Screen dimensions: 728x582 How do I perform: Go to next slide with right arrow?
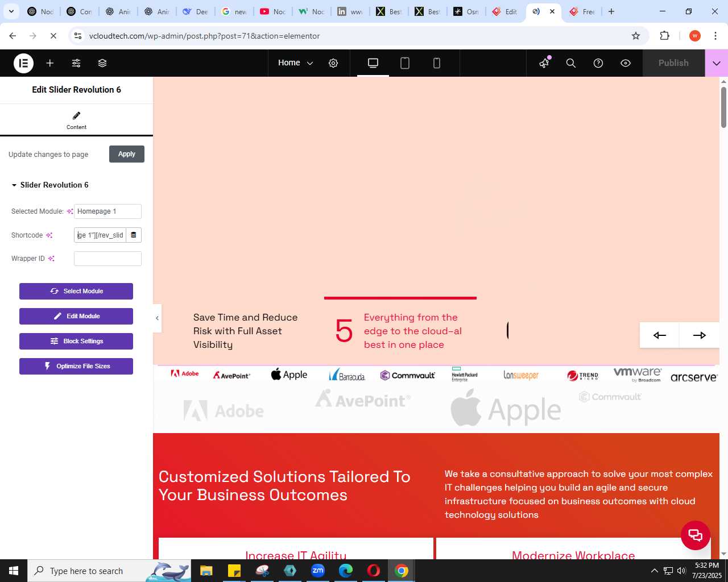coord(699,335)
